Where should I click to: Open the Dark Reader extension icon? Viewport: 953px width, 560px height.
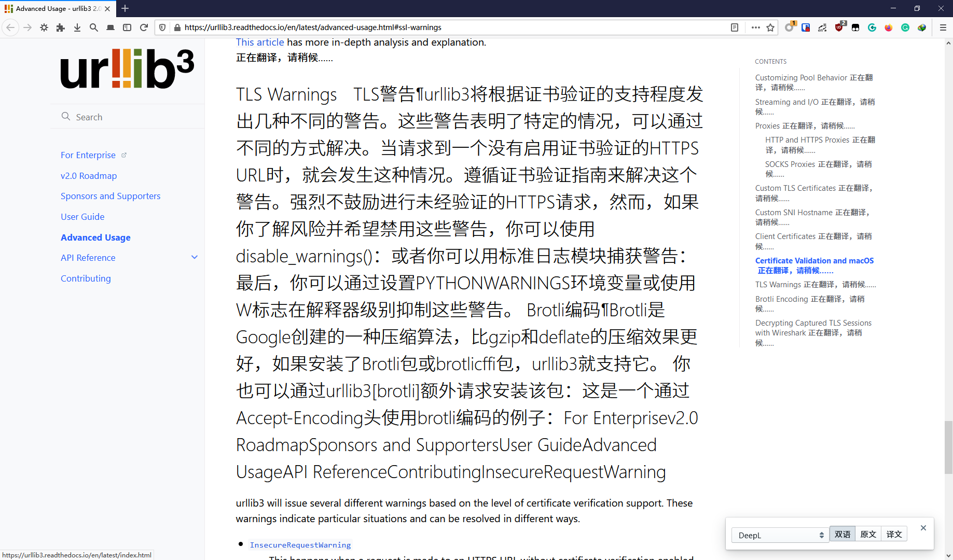tap(856, 27)
